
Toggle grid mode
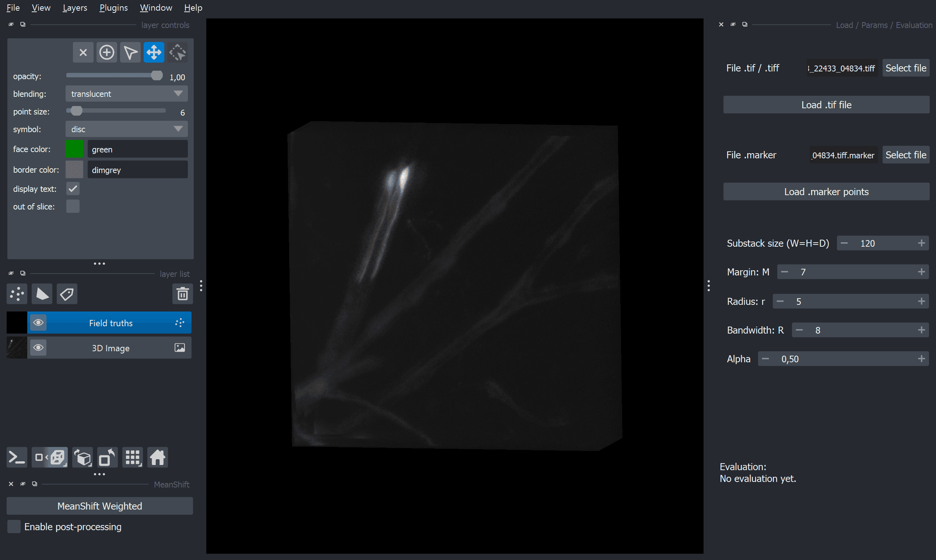(x=133, y=458)
